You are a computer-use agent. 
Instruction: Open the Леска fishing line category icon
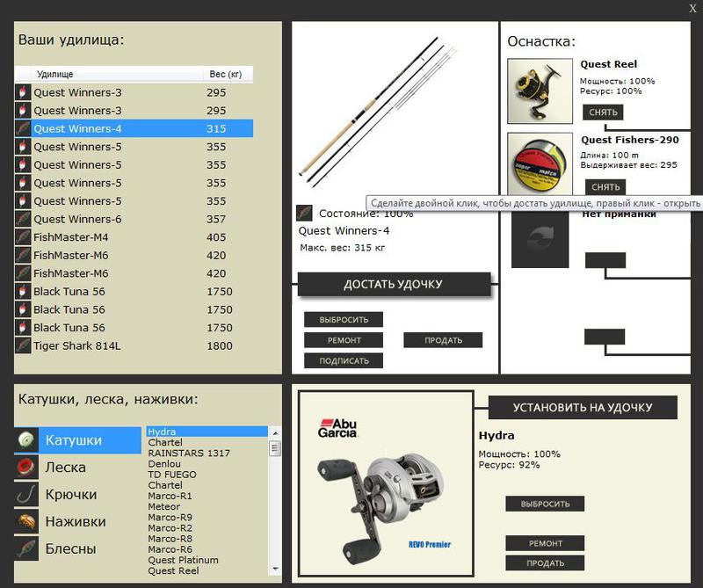(26, 468)
